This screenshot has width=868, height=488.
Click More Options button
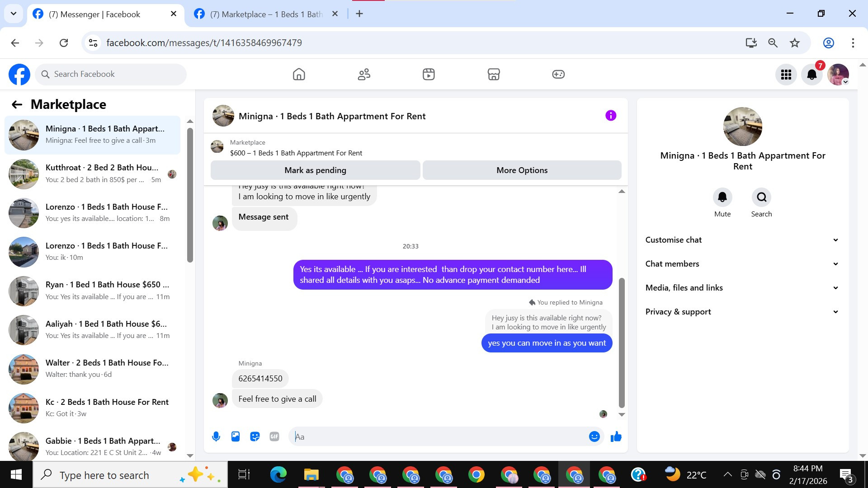[x=522, y=170]
